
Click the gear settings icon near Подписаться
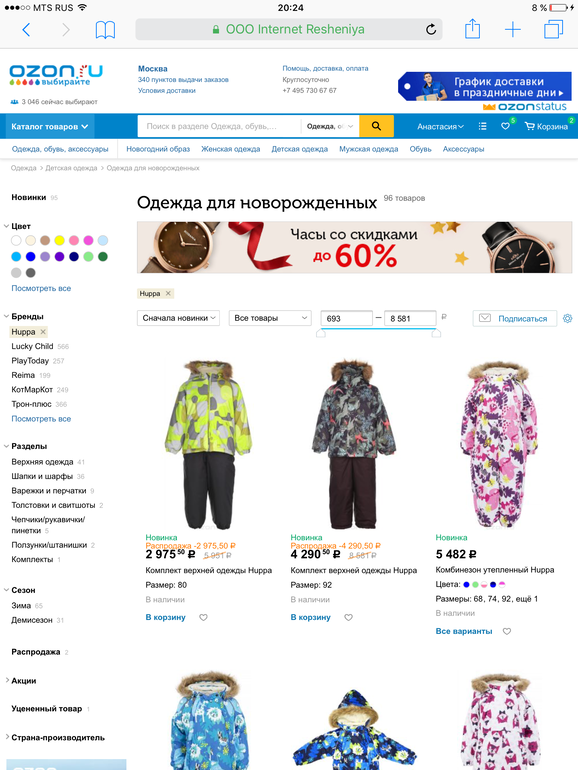(567, 318)
